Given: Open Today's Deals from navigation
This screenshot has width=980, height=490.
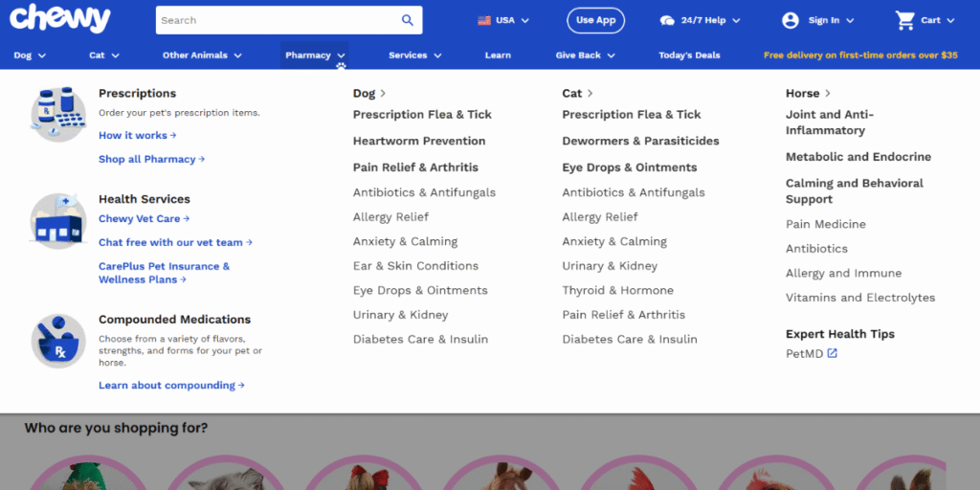Looking at the screenshot, I should pos(689,56).
